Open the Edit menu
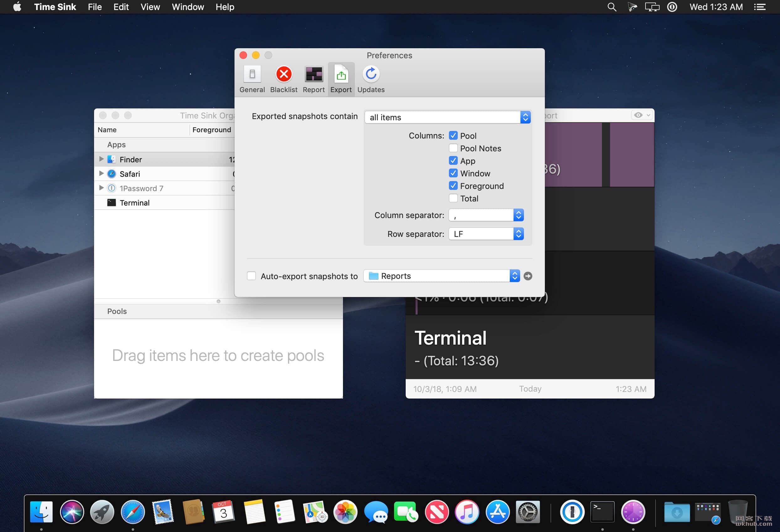Screen dimensions: 780x532 coord(121,7)
